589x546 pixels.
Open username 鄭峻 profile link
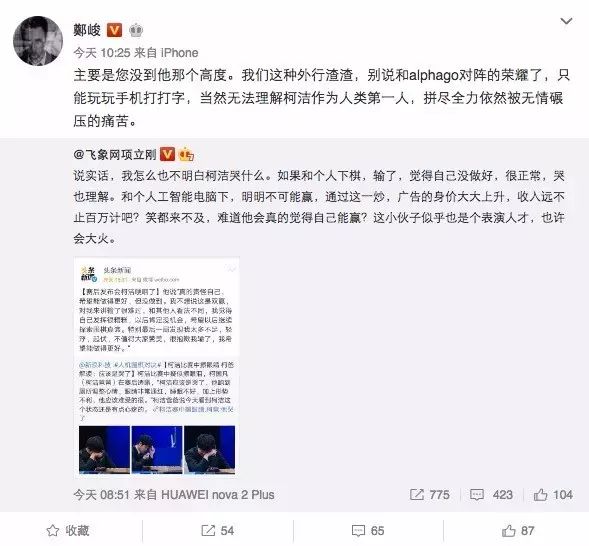(x=87, y=30)
